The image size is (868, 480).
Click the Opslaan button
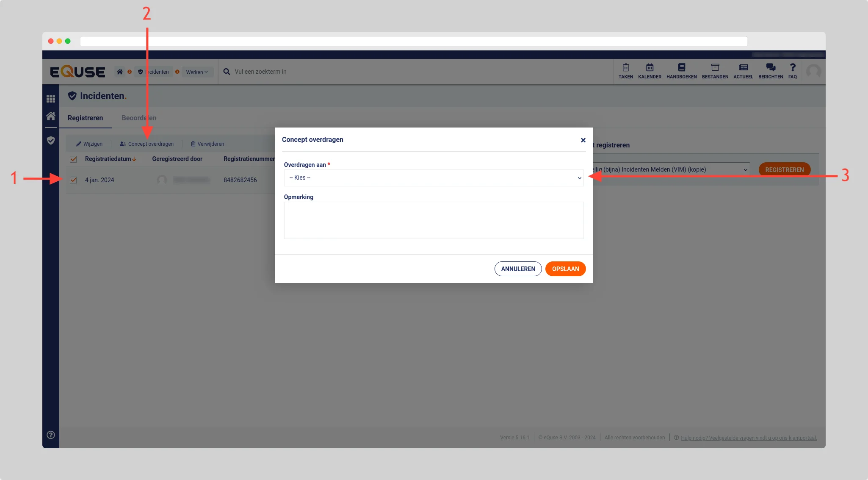pyautogui.click(x=565, y=269)
